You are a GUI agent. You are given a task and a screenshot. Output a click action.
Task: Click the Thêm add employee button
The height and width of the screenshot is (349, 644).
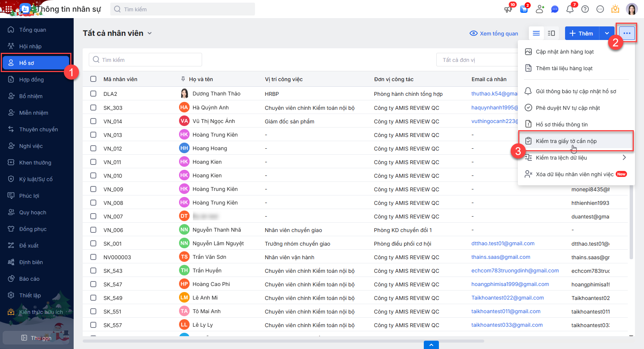(582, 33)
